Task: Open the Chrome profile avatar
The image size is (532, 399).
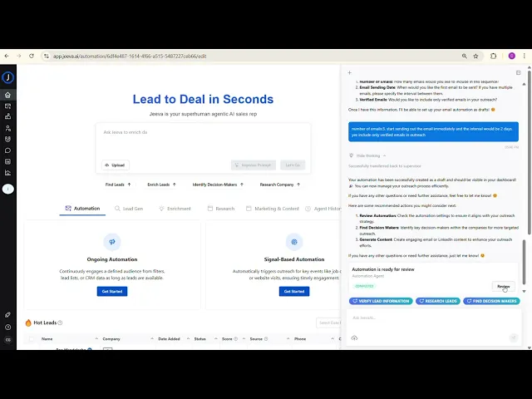Action: pos(512,56)
